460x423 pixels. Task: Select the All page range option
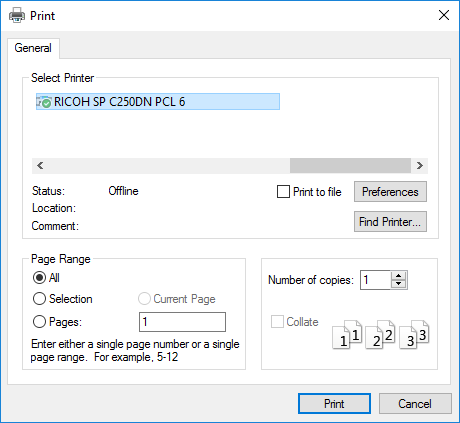point(39,277)
